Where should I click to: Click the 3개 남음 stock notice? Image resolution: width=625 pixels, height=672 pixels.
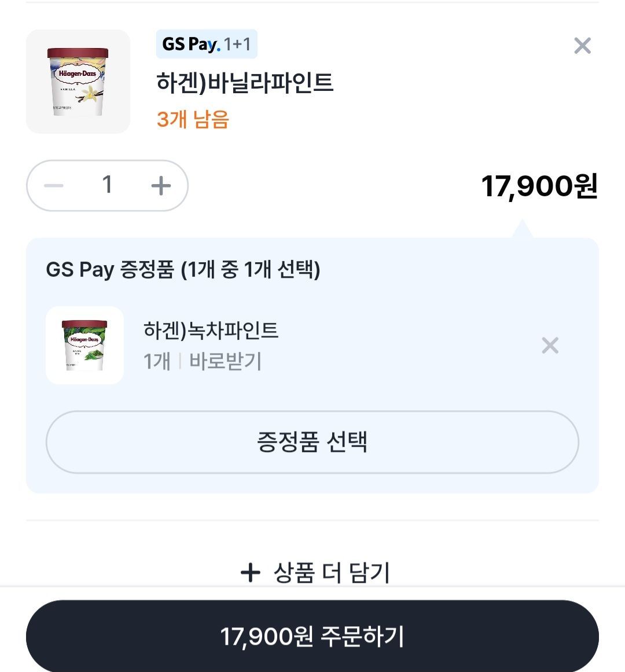pyautogui.click(x=193, y=119)
